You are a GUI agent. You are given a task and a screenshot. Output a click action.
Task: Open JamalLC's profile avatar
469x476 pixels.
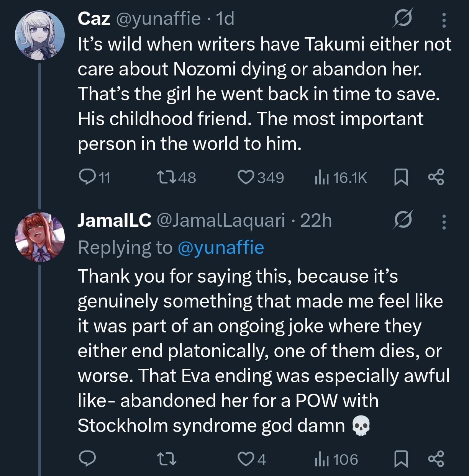pos(40,237)
